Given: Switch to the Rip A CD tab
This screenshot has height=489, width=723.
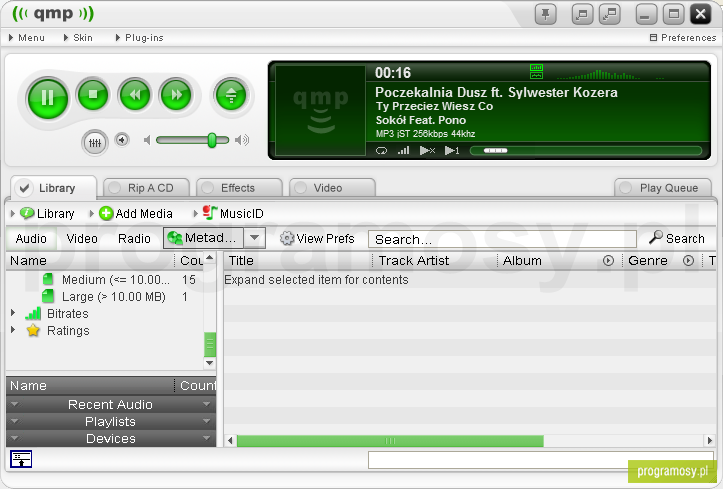Looking at the screenshot, I should 147,188.
